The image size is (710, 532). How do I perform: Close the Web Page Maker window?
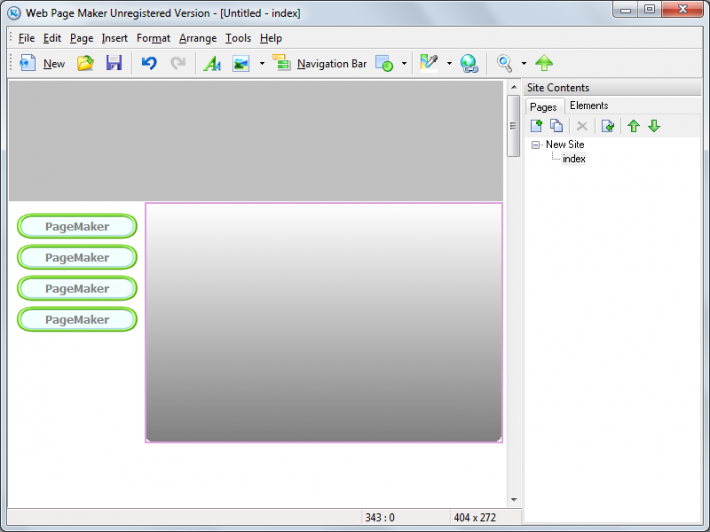click(682, 10)
